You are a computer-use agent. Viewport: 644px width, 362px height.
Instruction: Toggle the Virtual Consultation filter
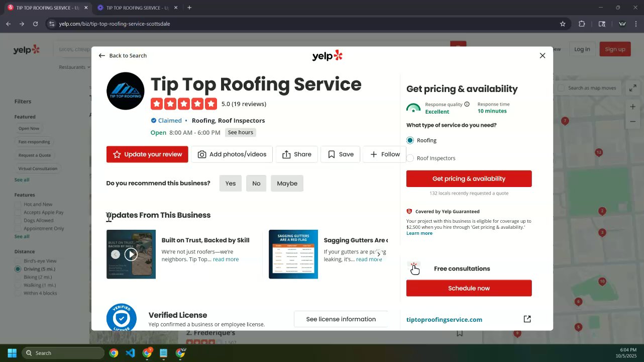38,168
